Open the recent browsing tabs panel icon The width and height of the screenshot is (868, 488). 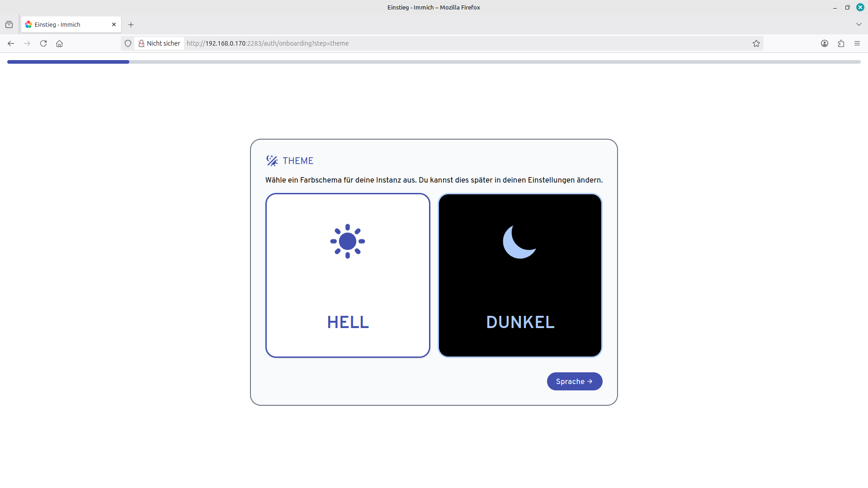(9, 24)
